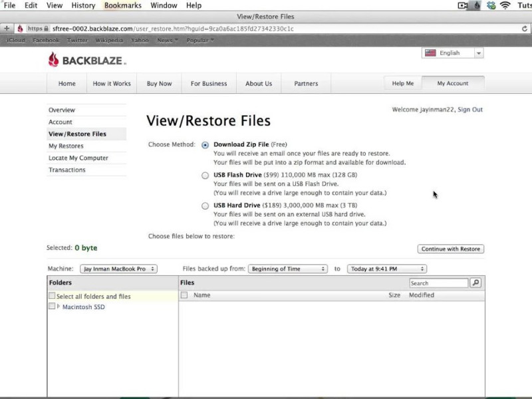Click the Twitter bookmark
The width and height of the screenshot is (532, 399).
tap(77, 40)
